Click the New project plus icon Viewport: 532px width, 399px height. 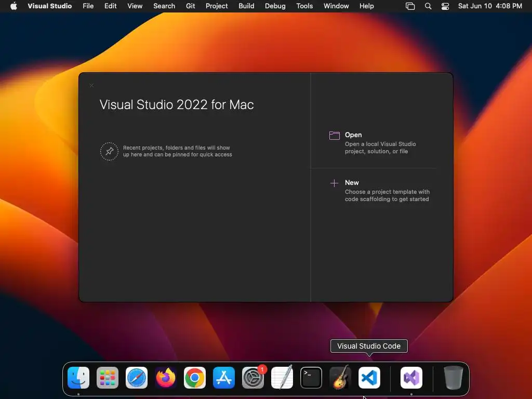(x=334, y=183)
